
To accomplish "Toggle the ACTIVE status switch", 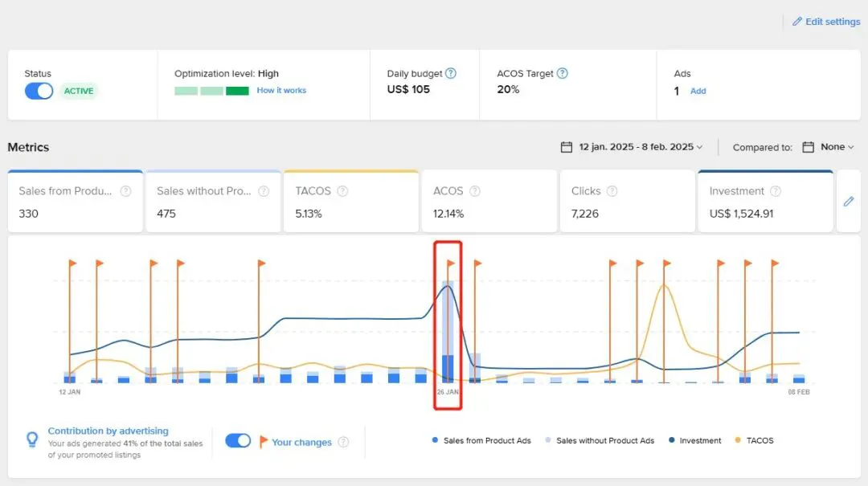I will [x=39, y=91].
